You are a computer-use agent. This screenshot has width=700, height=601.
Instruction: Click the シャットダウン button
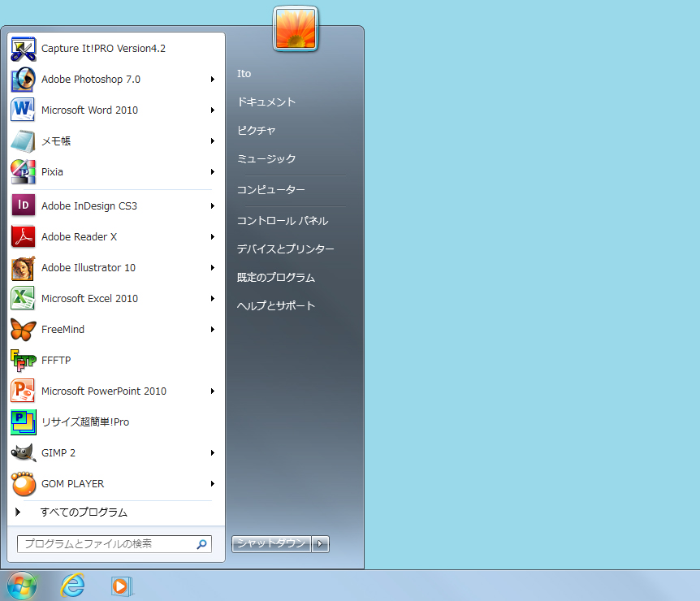click(x=271, y=544)
